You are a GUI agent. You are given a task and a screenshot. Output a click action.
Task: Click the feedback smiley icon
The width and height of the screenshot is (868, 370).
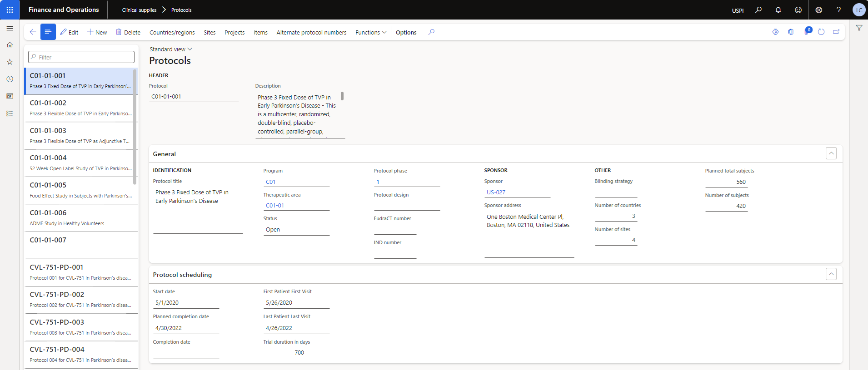[x=798, y=10]
